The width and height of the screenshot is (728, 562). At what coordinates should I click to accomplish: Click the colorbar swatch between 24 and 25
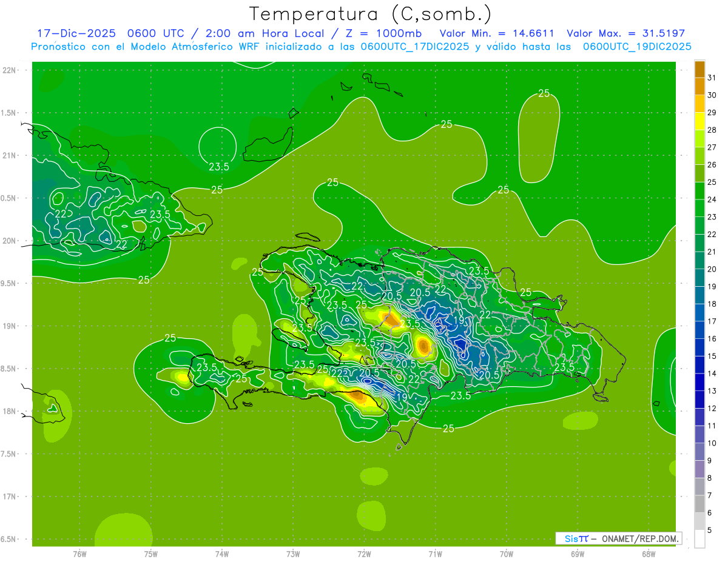699,190
